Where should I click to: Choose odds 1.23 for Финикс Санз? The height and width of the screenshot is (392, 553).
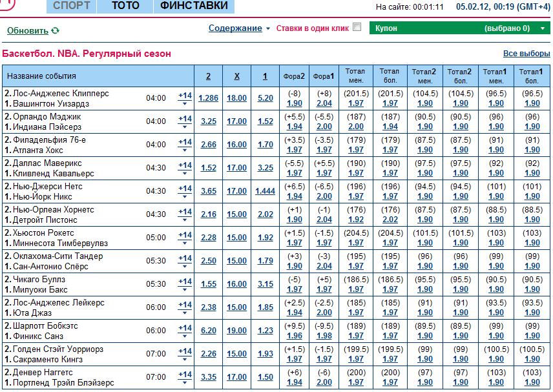[x=266, y=331]
